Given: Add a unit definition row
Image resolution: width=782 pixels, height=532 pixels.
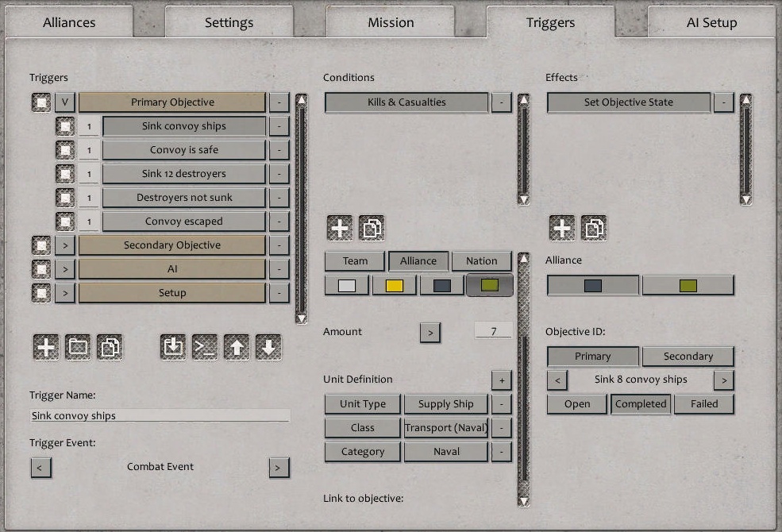Looking at the screenshot, I should 502,380.
